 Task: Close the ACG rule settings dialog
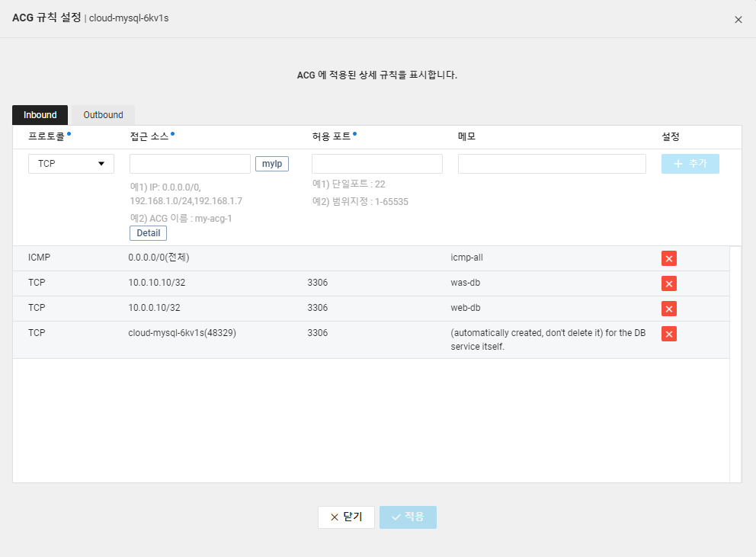[x=738, y=19]
